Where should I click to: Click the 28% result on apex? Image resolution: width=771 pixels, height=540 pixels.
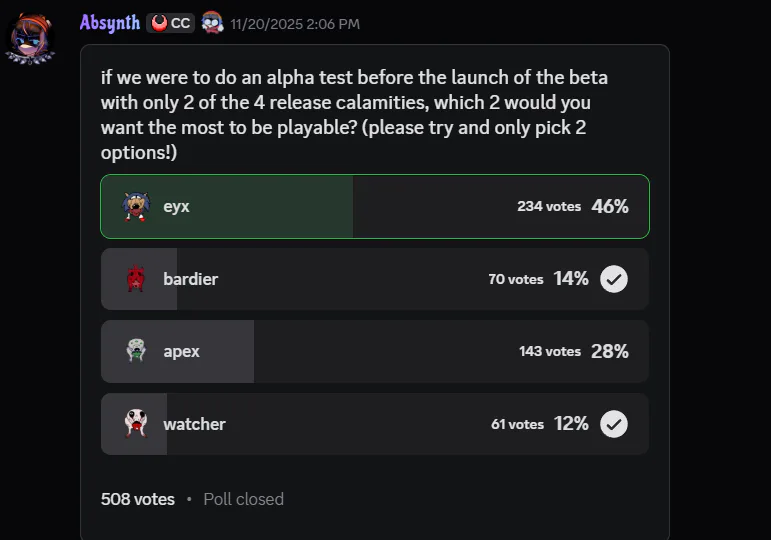point(609,352)
